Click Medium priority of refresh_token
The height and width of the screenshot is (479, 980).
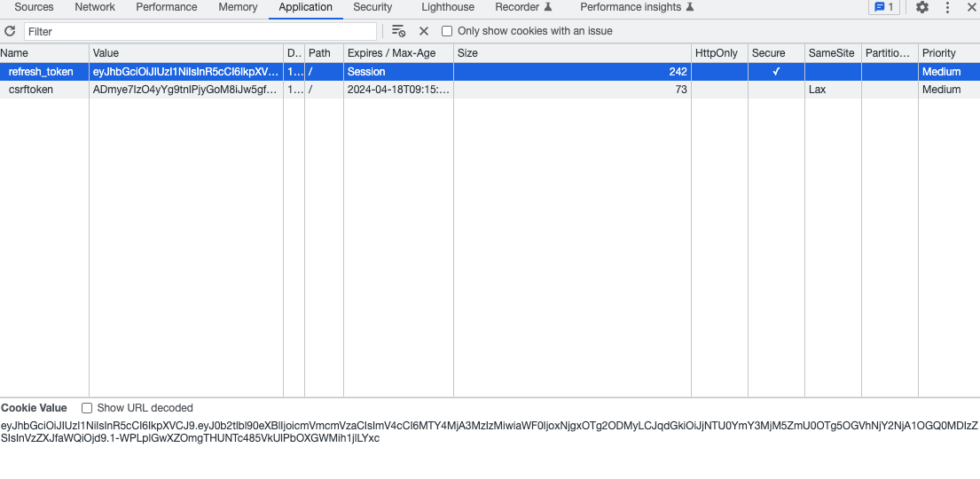[x=941, y=72]
